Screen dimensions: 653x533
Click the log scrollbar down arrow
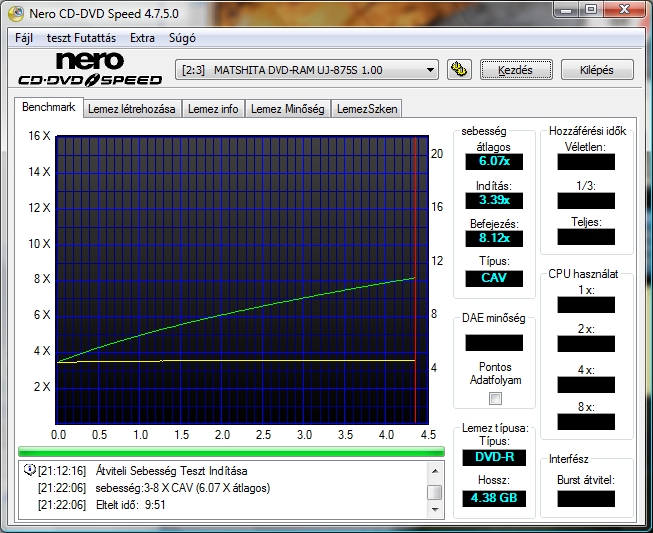(435, 509)
